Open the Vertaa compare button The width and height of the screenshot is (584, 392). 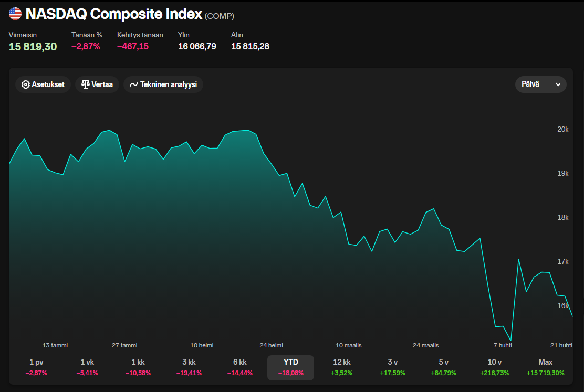(x=97, y=84)
